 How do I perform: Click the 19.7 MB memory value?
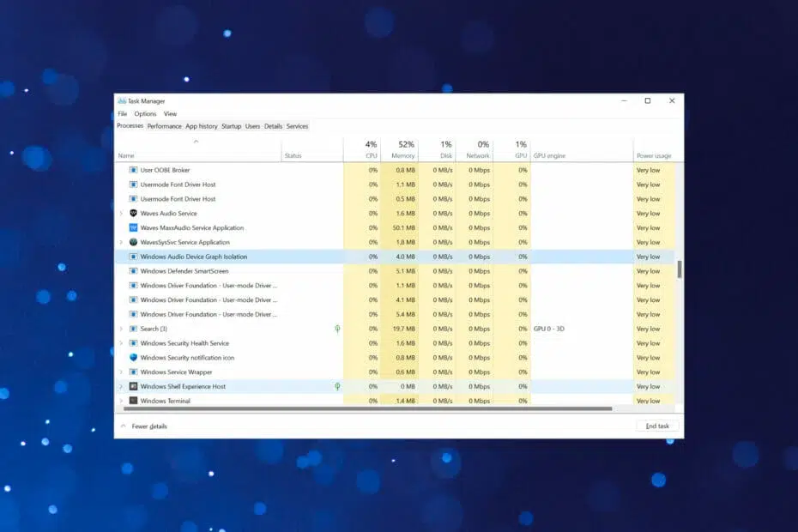(404, 329)
